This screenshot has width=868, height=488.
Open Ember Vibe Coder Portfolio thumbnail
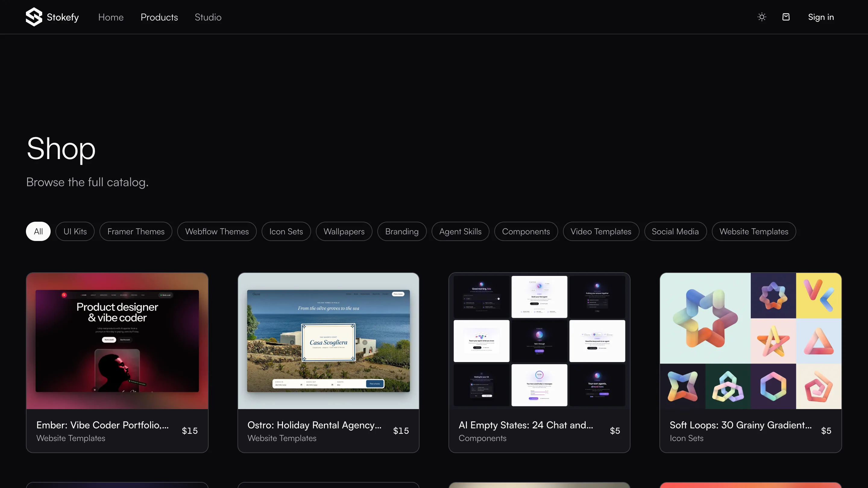[x=117, y=341]
